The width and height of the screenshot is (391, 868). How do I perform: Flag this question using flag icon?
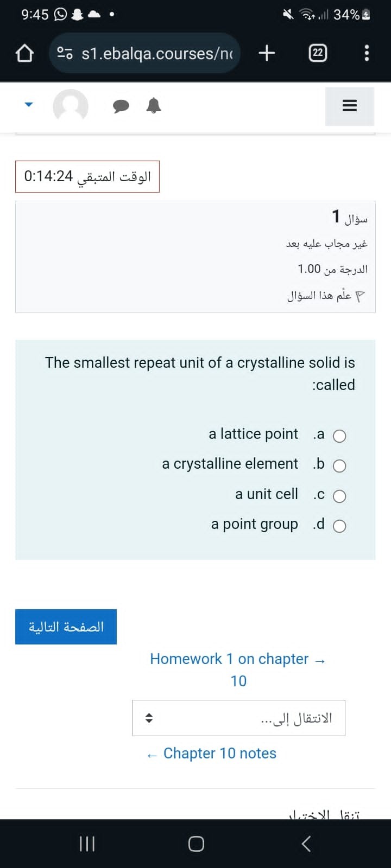coord(361,296)
